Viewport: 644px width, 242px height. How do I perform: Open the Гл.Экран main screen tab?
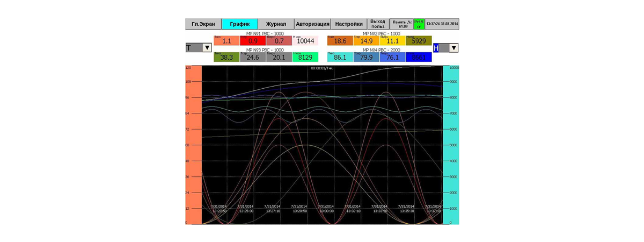coord(203,24)
